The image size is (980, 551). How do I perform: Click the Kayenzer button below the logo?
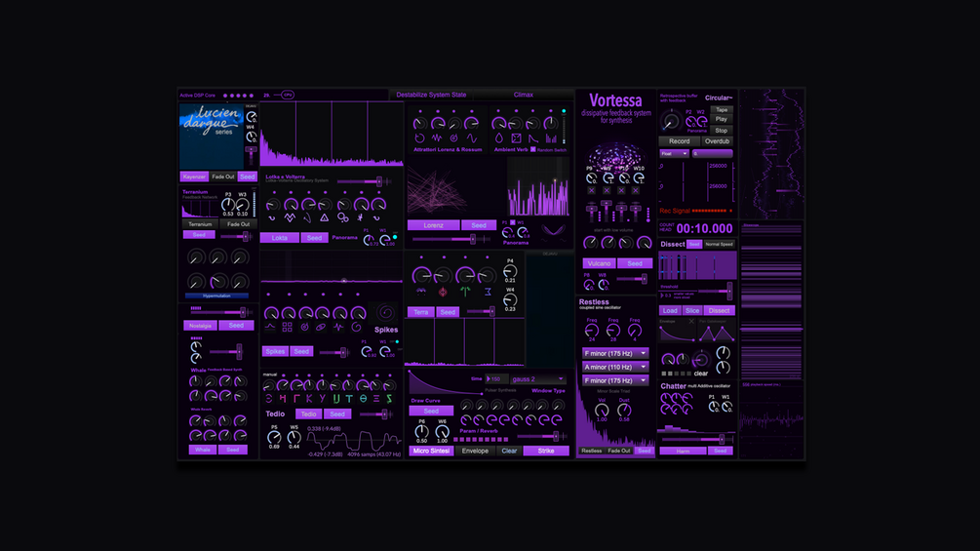tap(194, 177)
